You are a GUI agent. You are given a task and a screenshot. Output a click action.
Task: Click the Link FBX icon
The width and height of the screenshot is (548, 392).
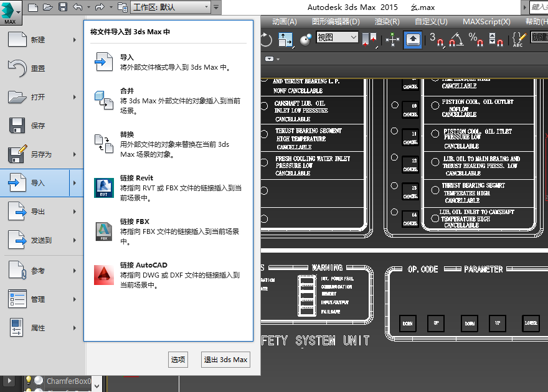point(103,231)
